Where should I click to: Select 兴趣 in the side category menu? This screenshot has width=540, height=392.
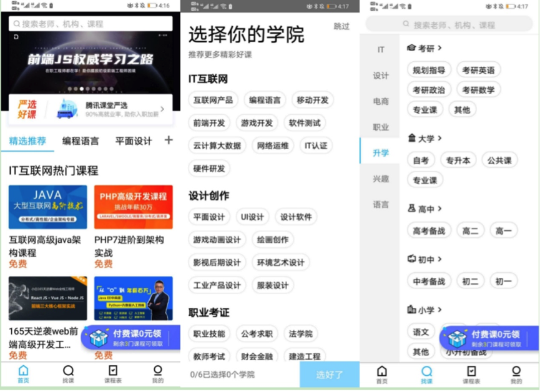(381, 179)
